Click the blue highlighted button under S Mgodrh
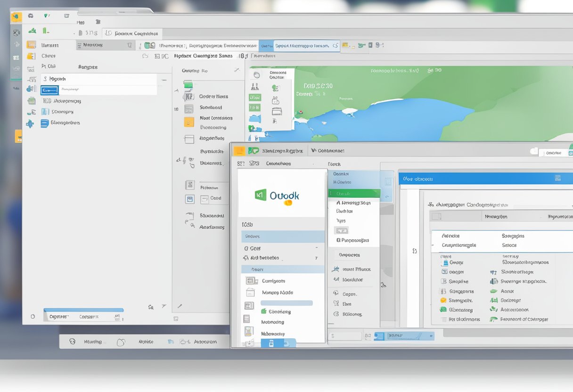 (x=49, y=90)
